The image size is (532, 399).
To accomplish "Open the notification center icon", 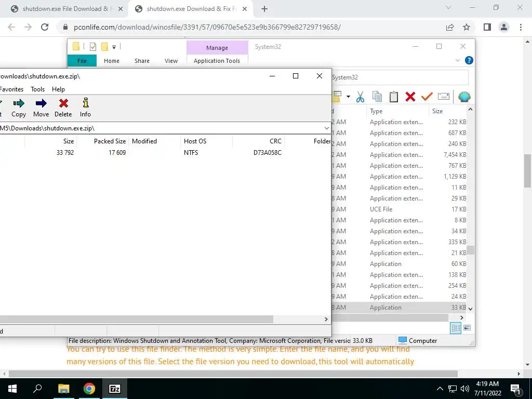I will [x=515, y=389].
